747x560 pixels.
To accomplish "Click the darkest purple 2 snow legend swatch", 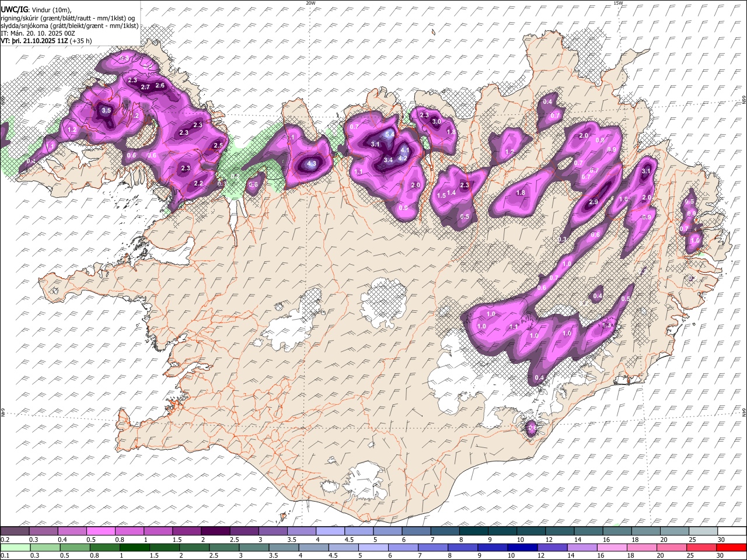I will pyautogui.click(x=215, y=531).
